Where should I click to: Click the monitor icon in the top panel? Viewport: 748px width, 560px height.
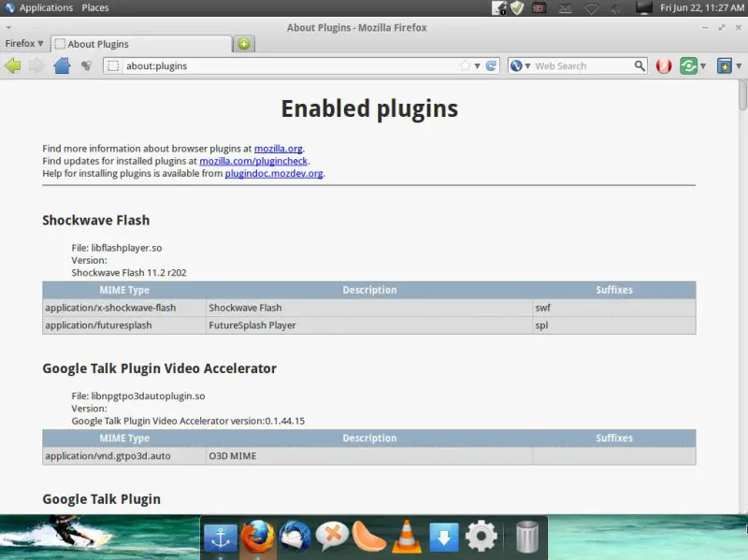643,8
